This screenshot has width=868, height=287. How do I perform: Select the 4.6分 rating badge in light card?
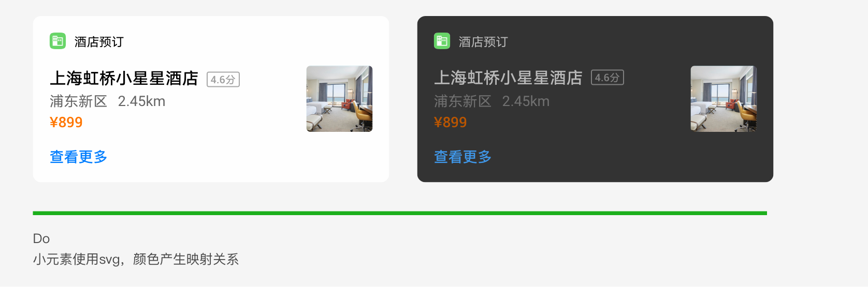click(223, 79)
